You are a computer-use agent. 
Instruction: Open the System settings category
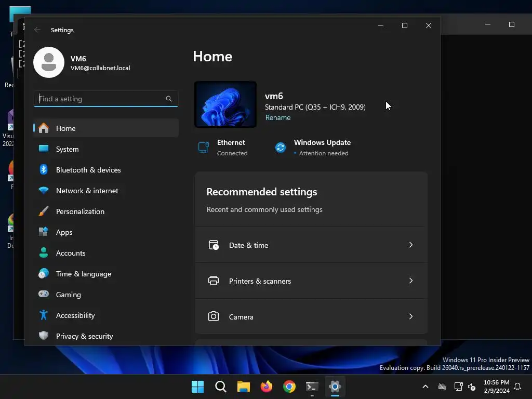(106, 149)
